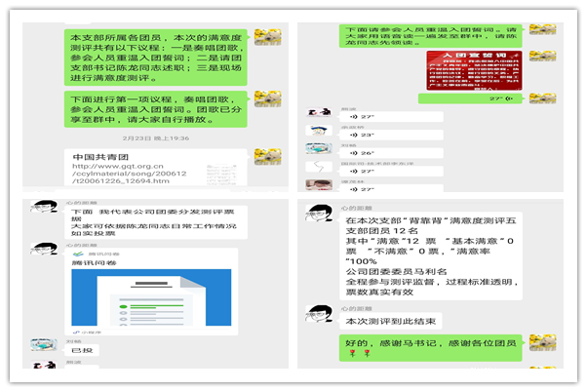587x392 pixels.
Task: Open the 中国共青团 link card
Action: (x=156, y=168)
